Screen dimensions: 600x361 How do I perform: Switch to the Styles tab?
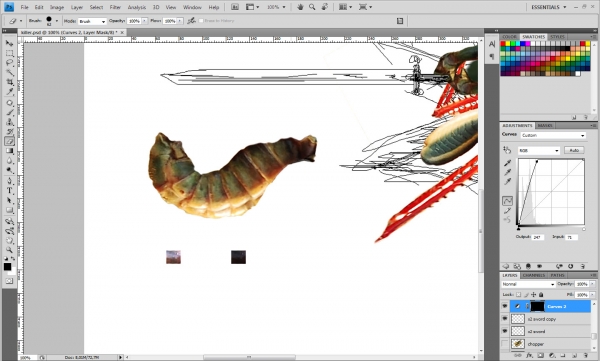[557, 37]
